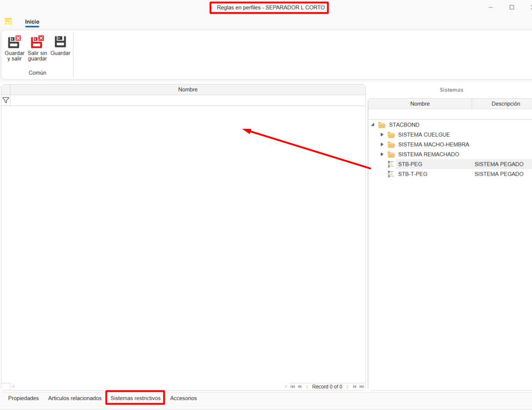Click Salir sin guardar icon
The width and height of the screenshot is (532, 410).
point(37,42)
